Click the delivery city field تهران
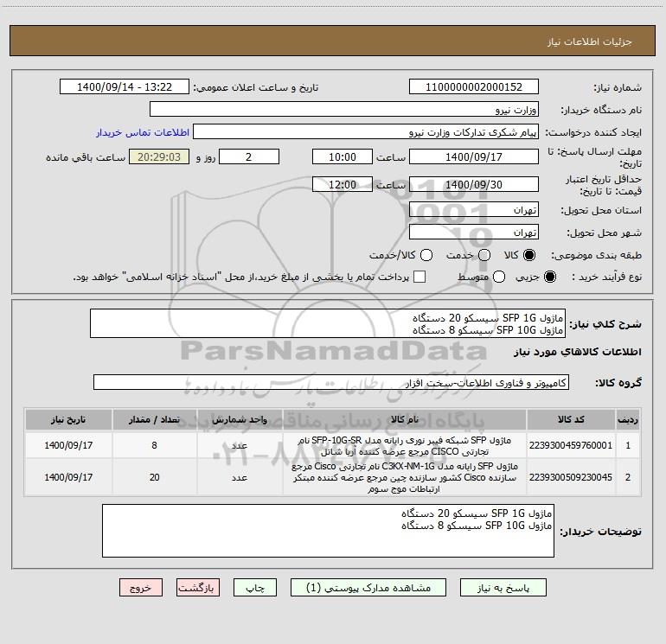The image size is (666, 644). pyautogui.click(x=474, y=232)
